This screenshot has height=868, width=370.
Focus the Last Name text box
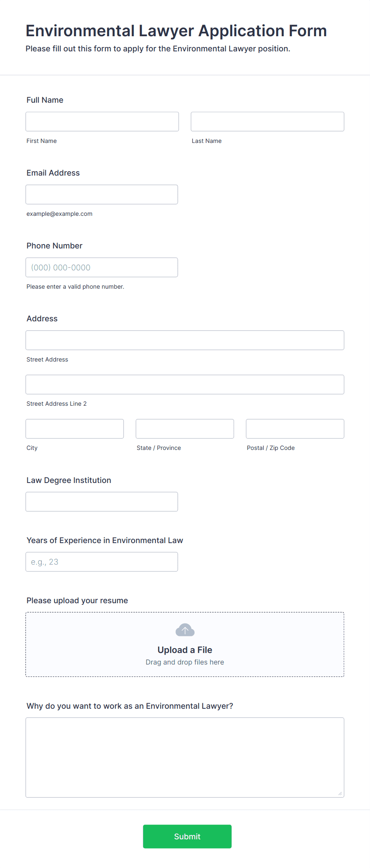click(x=267, y=121)
